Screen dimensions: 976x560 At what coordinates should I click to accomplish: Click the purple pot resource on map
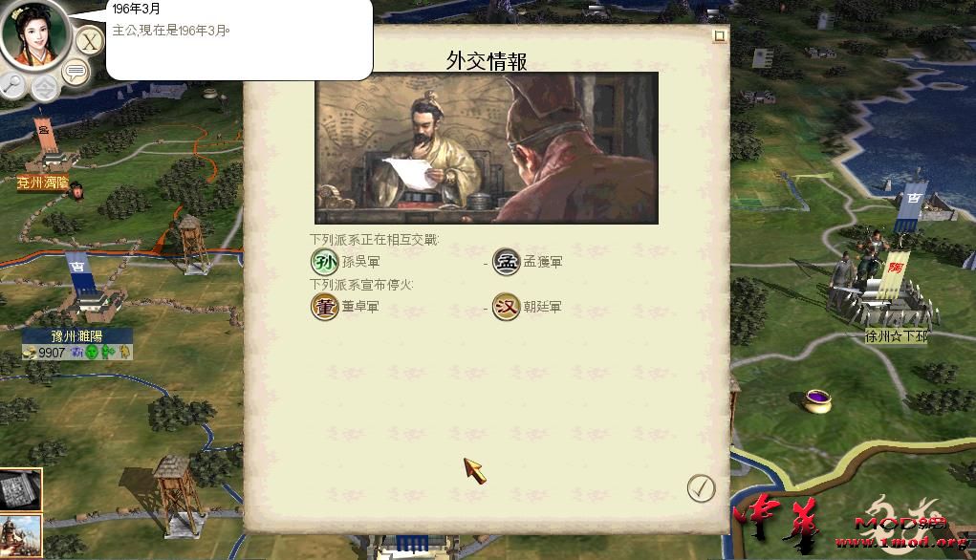pyautogui.click(x=817, y=400)
